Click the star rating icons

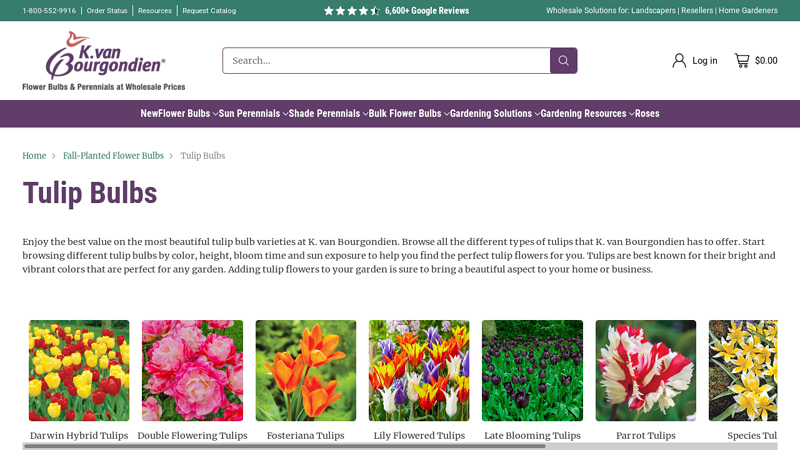click(352, 11)
